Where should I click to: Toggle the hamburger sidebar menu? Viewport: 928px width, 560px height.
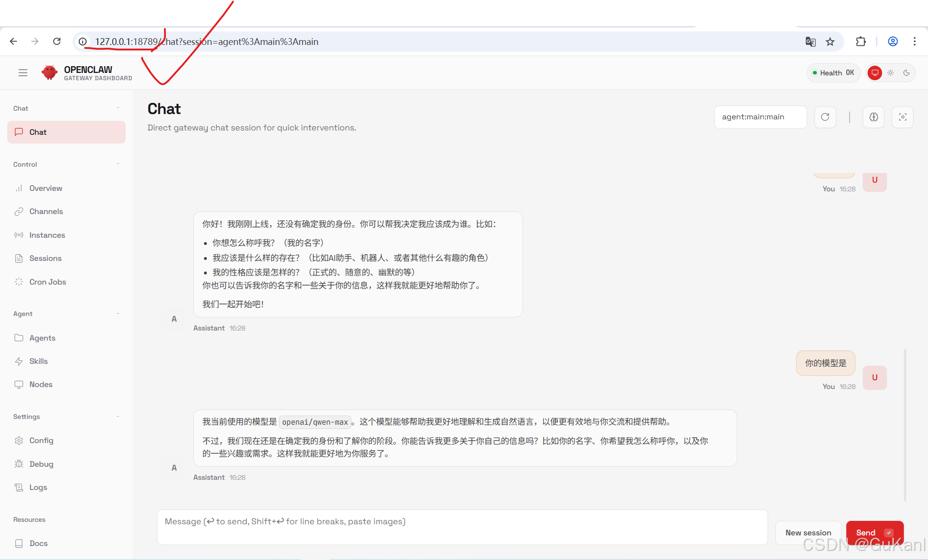pyautogui.click(x=23, y=73)
